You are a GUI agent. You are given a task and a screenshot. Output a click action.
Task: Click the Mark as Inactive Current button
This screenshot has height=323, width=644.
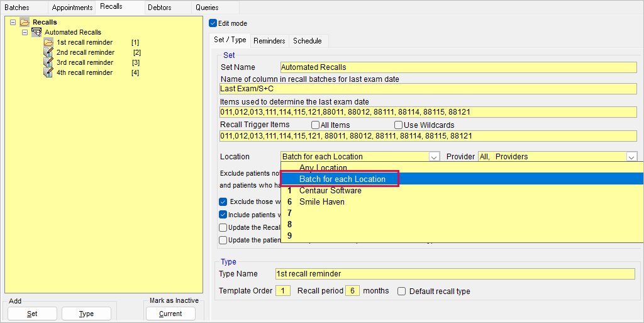point(170,314)
